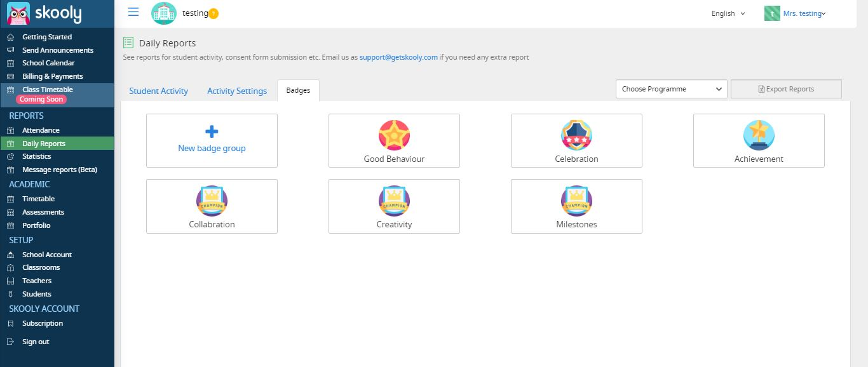This screenshot has height=367, width=868.
Task: Click the Mrs. testing profile avatar
Action: tap(771, 13)
